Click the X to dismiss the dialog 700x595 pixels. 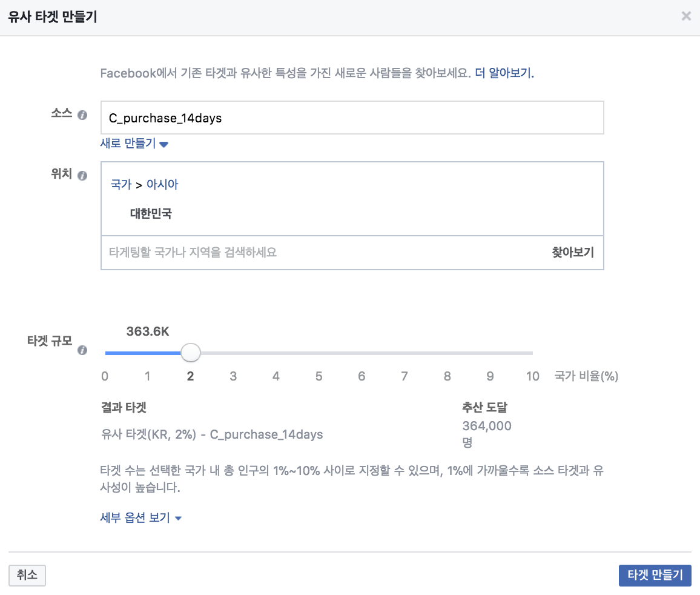coord(686,16)
